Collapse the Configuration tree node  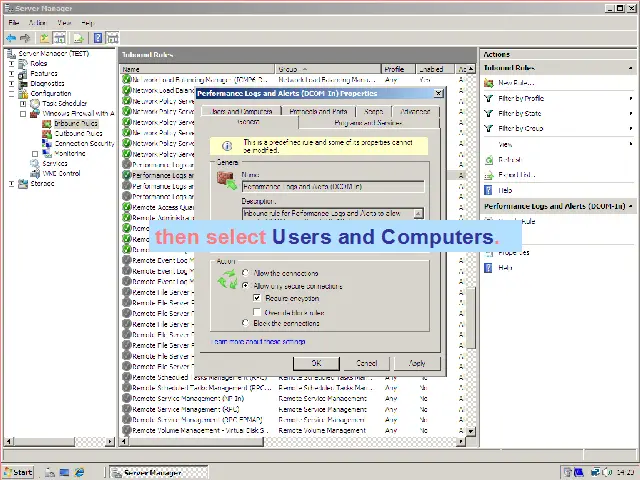pyautogui.click(x=11, y=93)
